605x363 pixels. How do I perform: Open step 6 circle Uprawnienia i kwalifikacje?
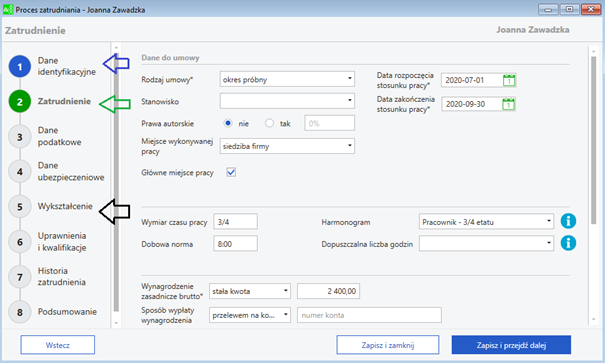pyautogui.click(x=20, y=242)
